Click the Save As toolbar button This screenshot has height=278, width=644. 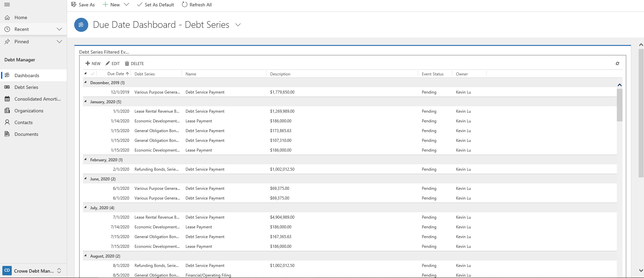click(x=83, y=5)
